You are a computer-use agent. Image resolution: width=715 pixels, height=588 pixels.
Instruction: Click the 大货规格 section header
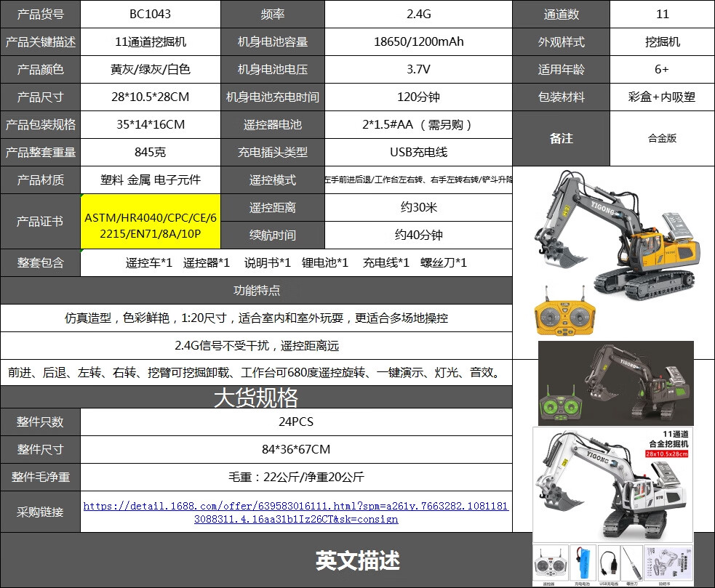(256, 398)
